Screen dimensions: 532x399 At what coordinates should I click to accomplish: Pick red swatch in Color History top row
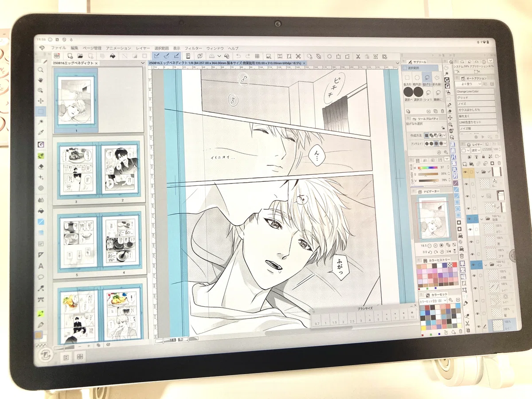[455, 265]
